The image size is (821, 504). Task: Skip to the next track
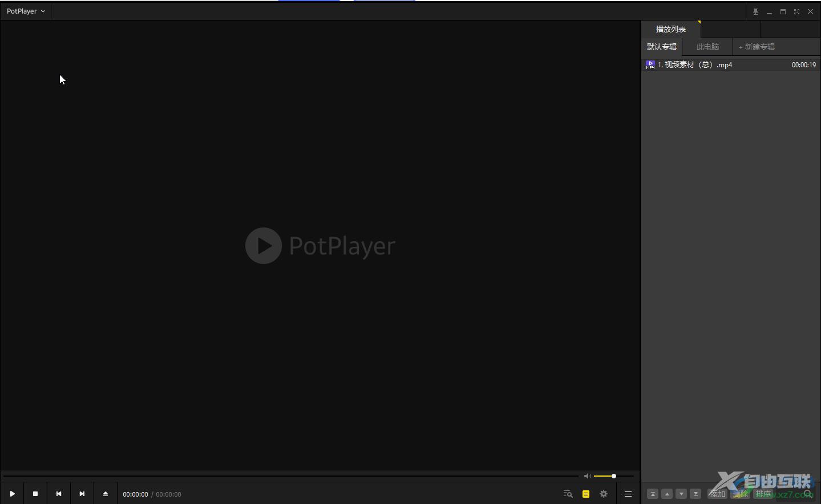pyautogui.click(x=82, y=494)
